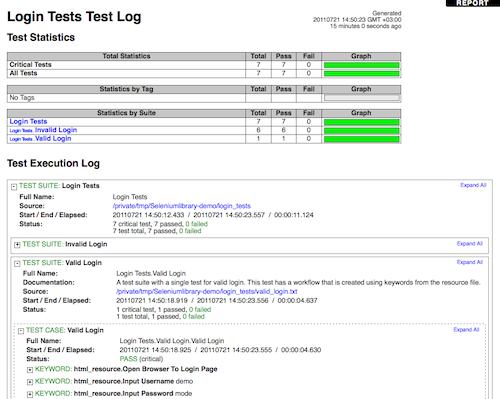Collapse the Valid Login test suite
500x399 pixels.
tap(17, 264)
